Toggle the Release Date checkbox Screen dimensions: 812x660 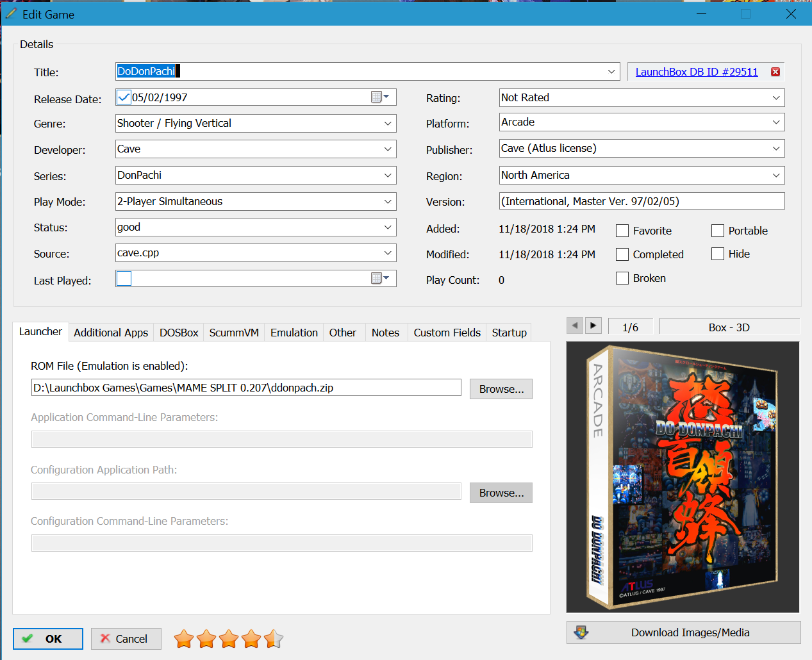[124, 97]
